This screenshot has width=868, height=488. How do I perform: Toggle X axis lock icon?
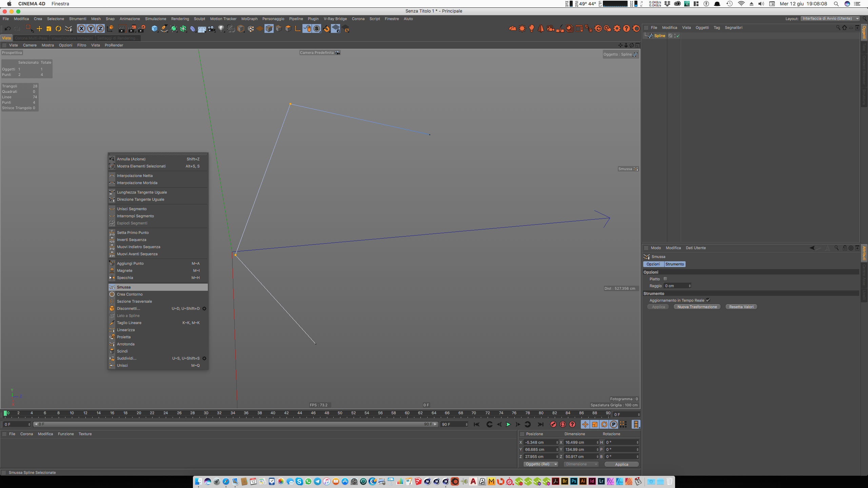[x=81, y=29]
